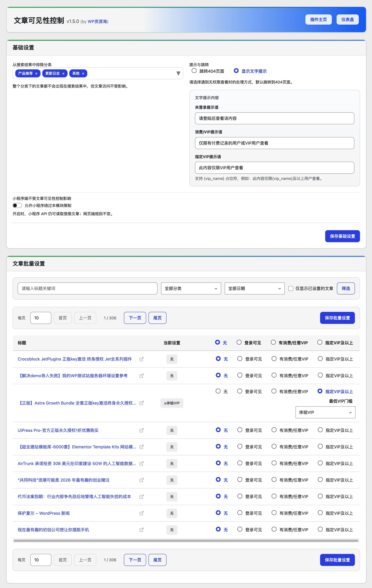Set Astra Growth Bundle row to 无
Screen dimensions: 372x588
[218, 391]
